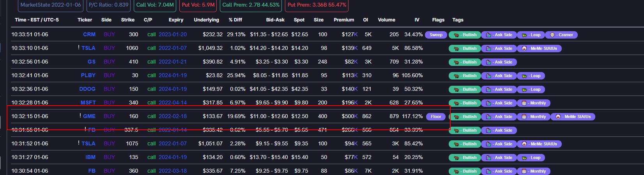Select the Ask Side tag on TSLA 1075 row
The width and height of the screenshot is (644, 175).
coord(499,144)
